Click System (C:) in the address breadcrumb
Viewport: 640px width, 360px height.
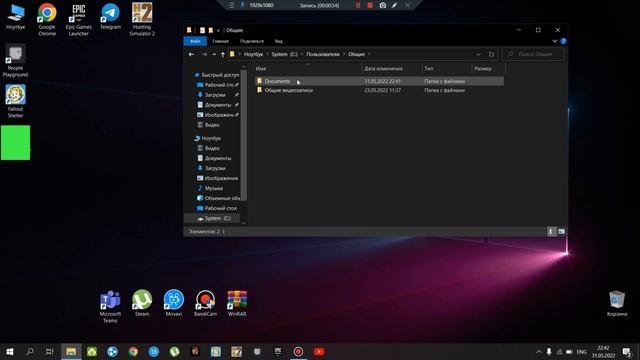[284, 54]
